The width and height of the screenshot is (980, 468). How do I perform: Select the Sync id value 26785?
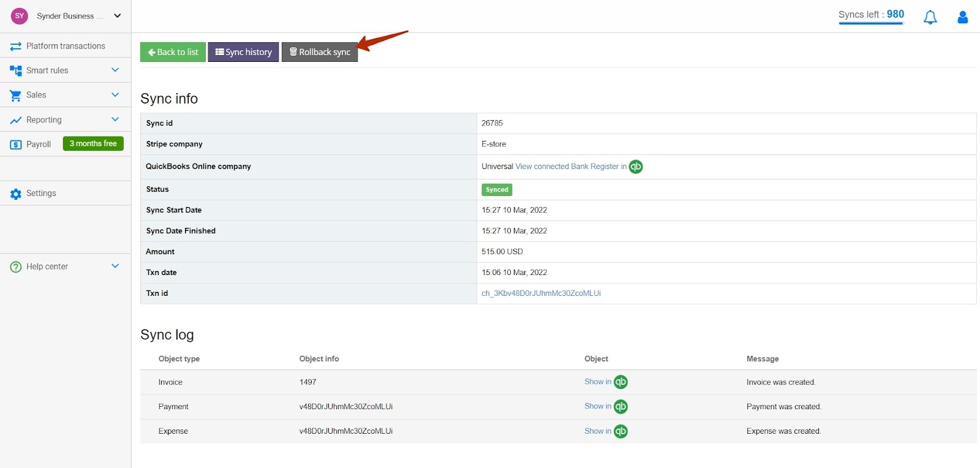492,123
